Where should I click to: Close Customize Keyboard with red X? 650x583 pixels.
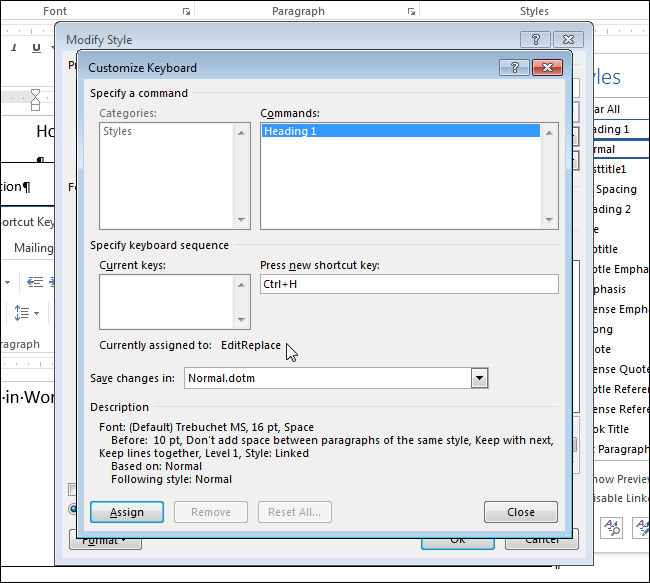[x=547, y=68]
